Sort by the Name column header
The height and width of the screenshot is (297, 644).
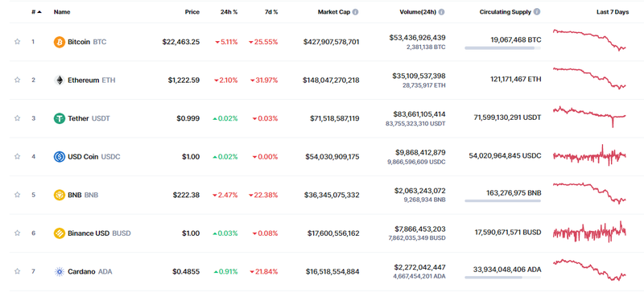tap(62, 12)
